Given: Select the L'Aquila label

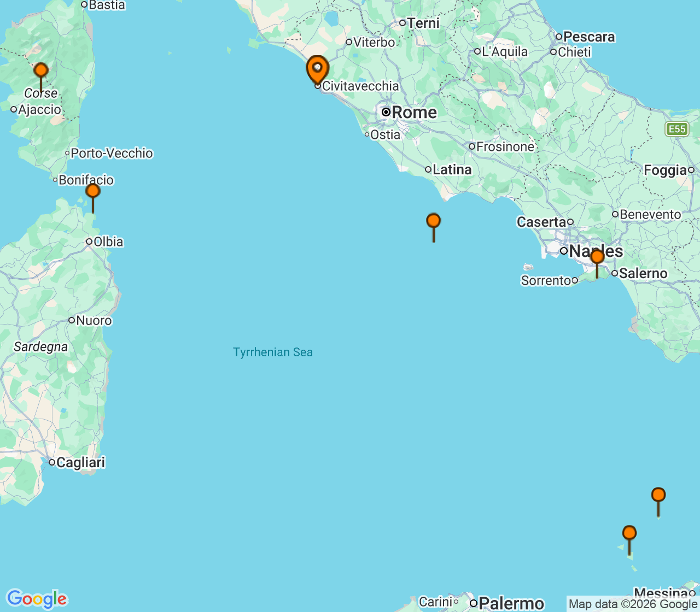Looking at the screenshot, I should tap(505, 51).
